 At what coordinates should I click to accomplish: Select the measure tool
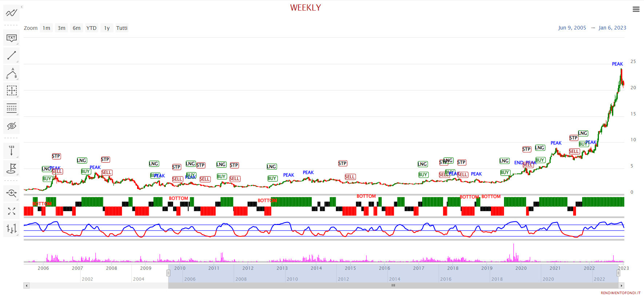(x=11, y=91)
